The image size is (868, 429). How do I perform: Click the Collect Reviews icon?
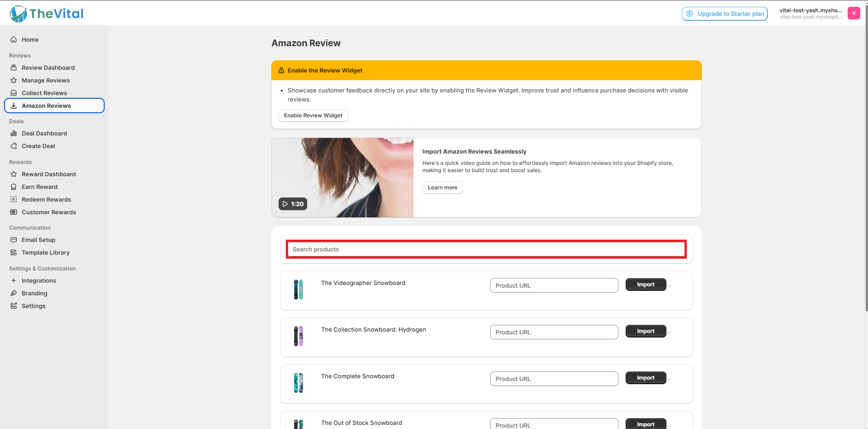(14, 93)
